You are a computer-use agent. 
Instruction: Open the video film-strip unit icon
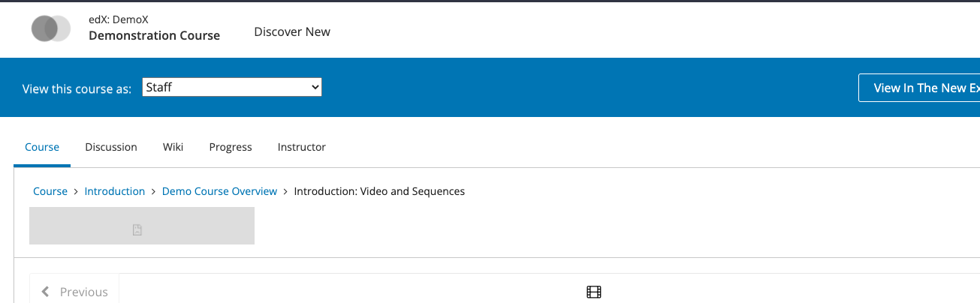coord(594,292)
